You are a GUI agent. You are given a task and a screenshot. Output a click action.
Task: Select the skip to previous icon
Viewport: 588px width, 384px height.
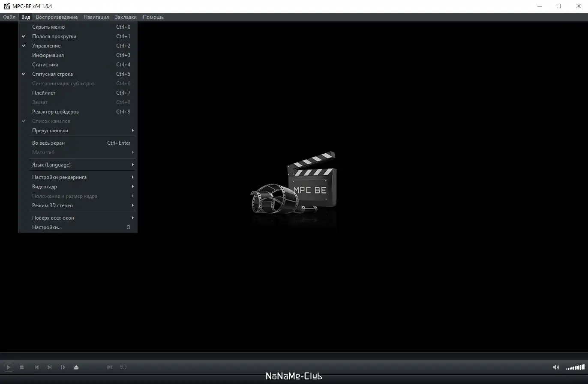[36, 367]
